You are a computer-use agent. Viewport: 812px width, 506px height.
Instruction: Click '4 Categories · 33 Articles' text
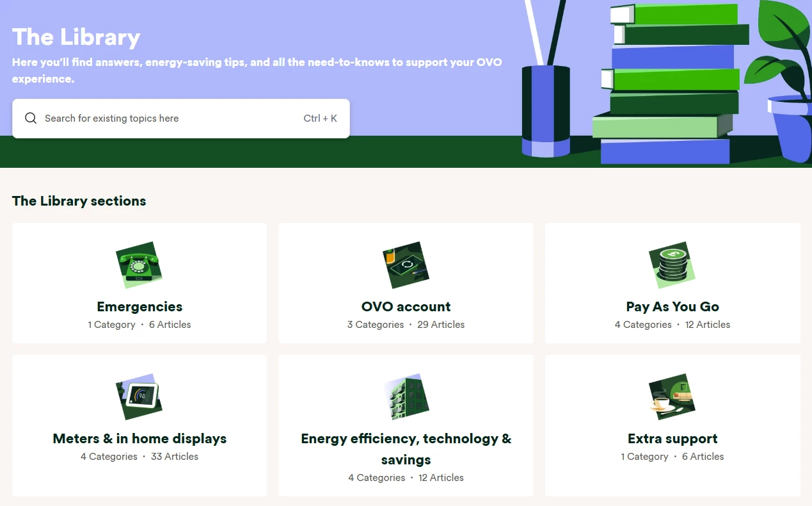(139, 457)
